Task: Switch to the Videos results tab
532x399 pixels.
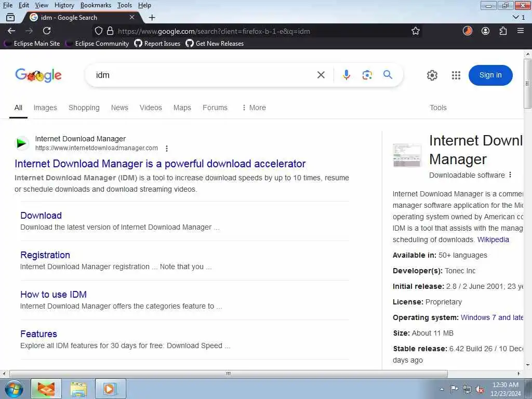Action: coord(151,108)
